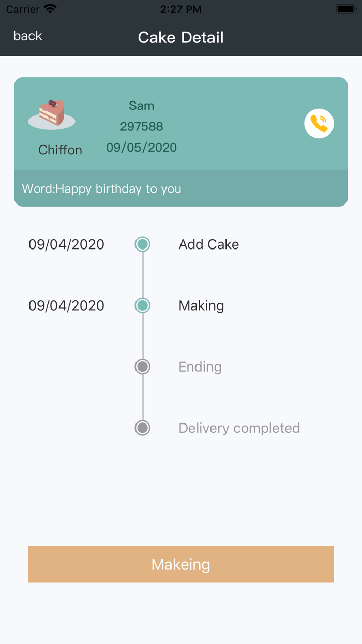Select the Making progress dot
362x644 pixels.
pyautogui.click(x=142, y=305)
